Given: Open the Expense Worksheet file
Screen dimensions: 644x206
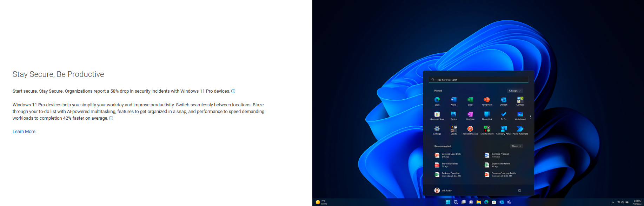Looking at the screenshot, I should click(x=498, y=165).
